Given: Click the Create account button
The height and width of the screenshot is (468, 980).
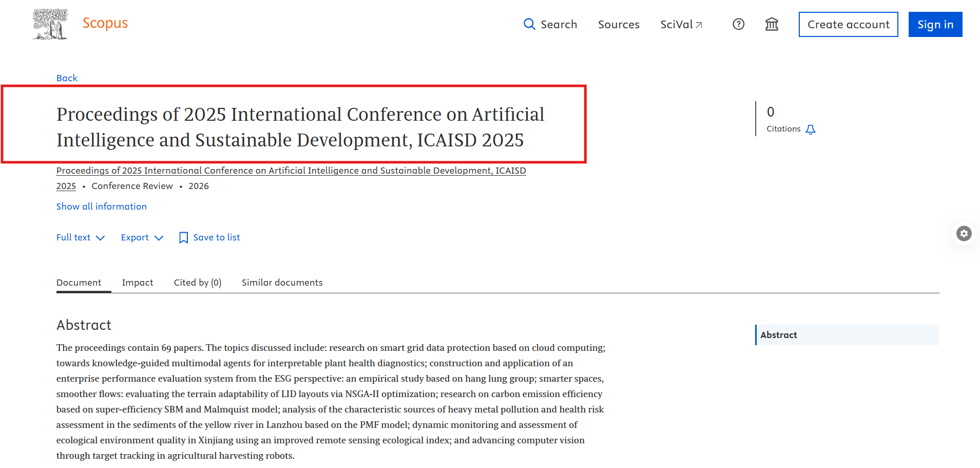Looking at the screenshot, I should (848, 24).
